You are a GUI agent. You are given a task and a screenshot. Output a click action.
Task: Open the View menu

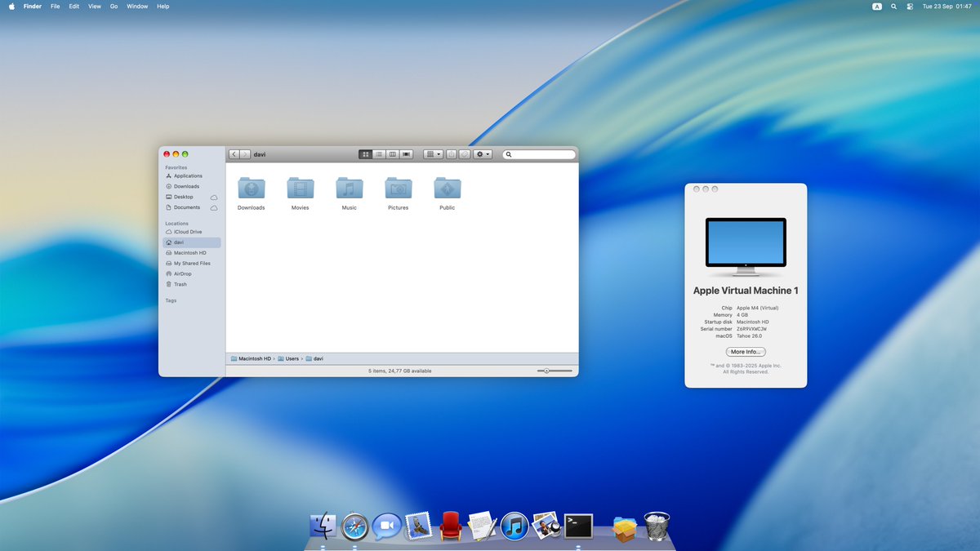pos(95,6)
